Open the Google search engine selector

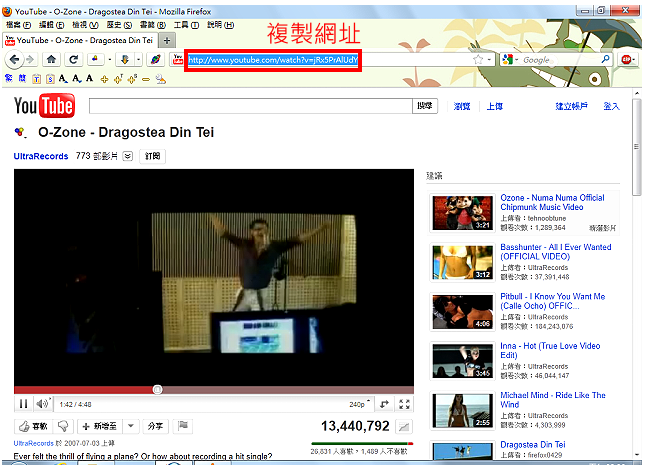[x=509, y=60]
